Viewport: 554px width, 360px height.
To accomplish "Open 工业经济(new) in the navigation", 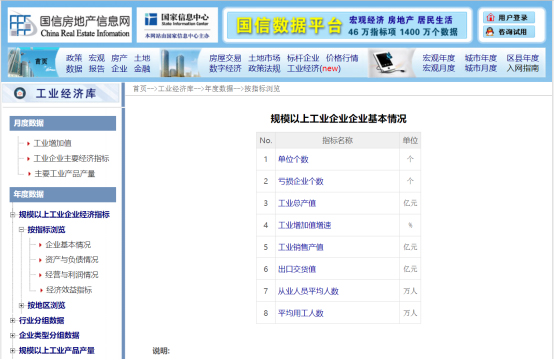I will click(314, 69).
